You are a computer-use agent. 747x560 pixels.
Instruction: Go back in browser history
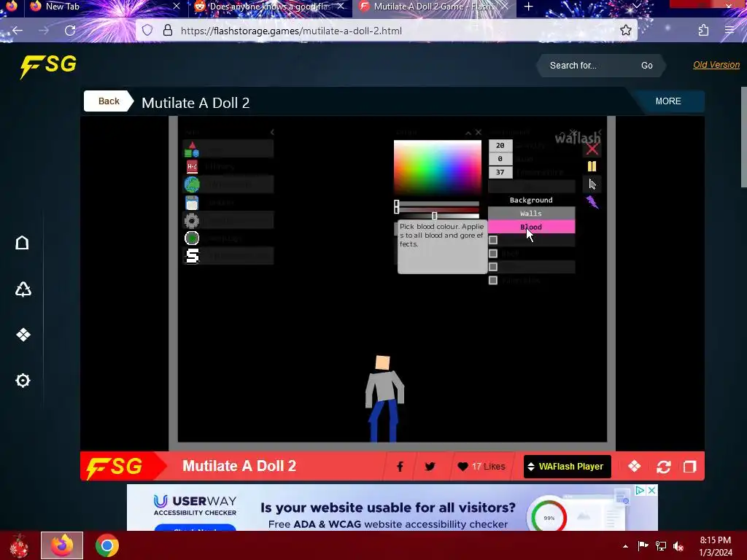[x=18, y=31]
